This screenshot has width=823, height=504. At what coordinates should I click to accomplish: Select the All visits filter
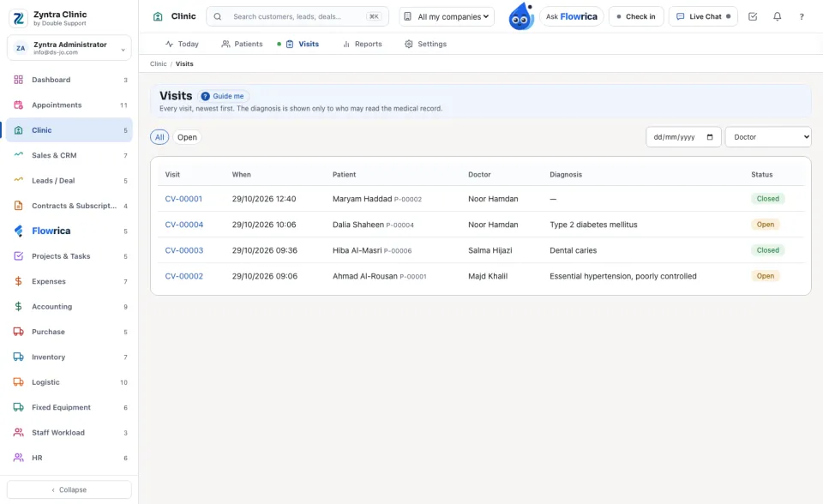tap(159, 137)
